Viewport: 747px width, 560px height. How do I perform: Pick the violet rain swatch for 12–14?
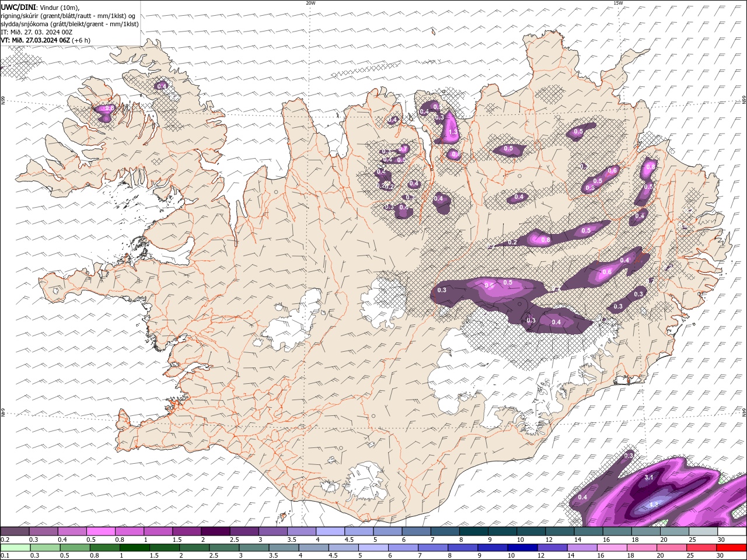[x=553, y=548]
